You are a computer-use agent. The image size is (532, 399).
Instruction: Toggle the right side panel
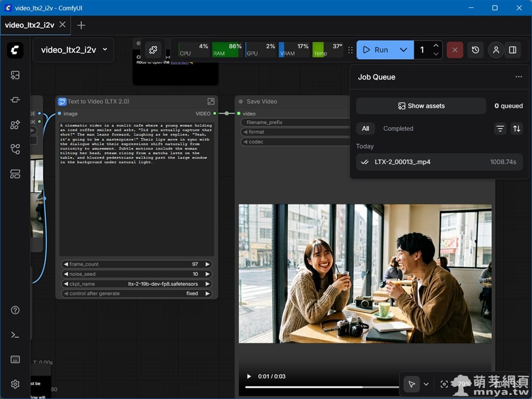513,50
